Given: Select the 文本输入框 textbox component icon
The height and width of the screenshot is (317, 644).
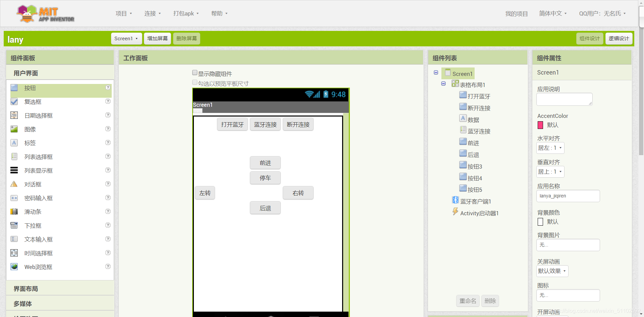Looking at the screenshot, I should point(14,239).
